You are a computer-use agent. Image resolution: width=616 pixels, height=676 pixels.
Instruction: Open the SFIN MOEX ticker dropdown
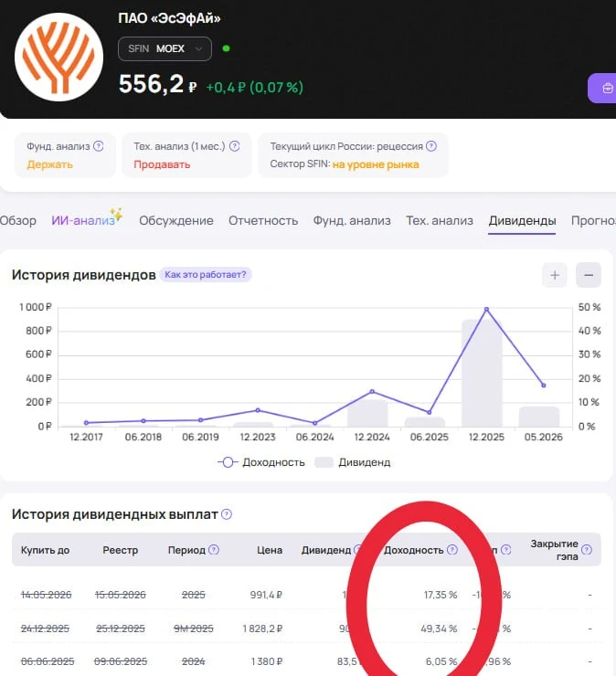coord(165,48)
